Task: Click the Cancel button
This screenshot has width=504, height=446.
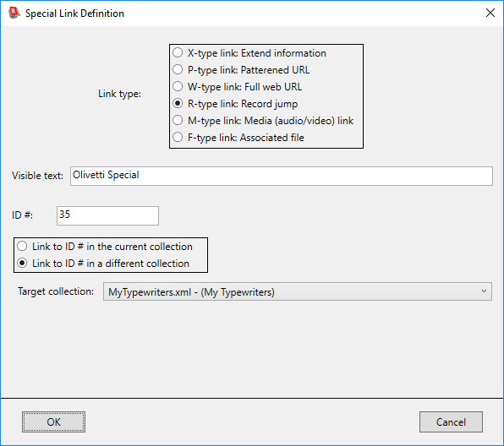Action: [451, 422]
